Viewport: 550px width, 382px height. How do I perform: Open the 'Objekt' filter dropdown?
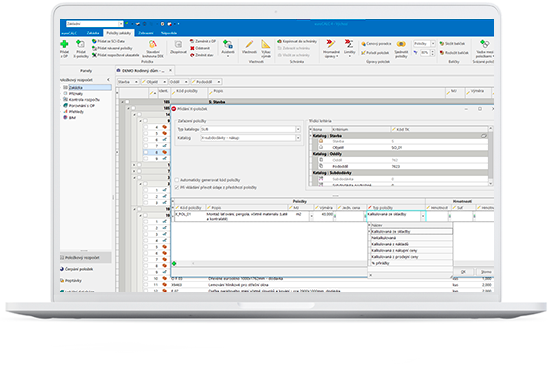click(x=165, y=82)
